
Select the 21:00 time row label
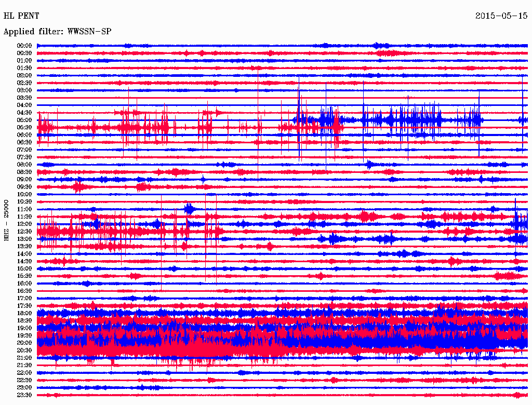24,358
